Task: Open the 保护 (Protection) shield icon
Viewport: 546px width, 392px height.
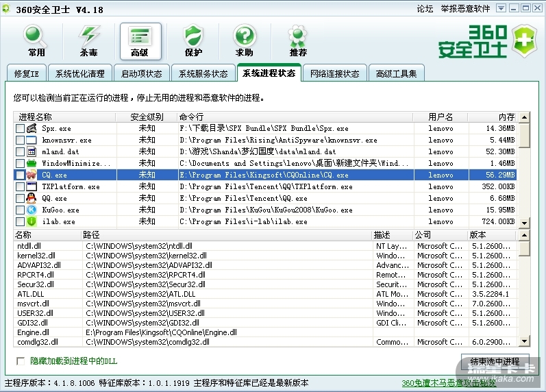Action: [x=193, y=40]
